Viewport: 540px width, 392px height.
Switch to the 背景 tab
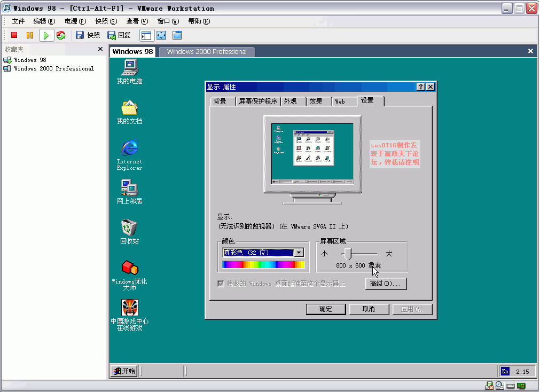223,101
